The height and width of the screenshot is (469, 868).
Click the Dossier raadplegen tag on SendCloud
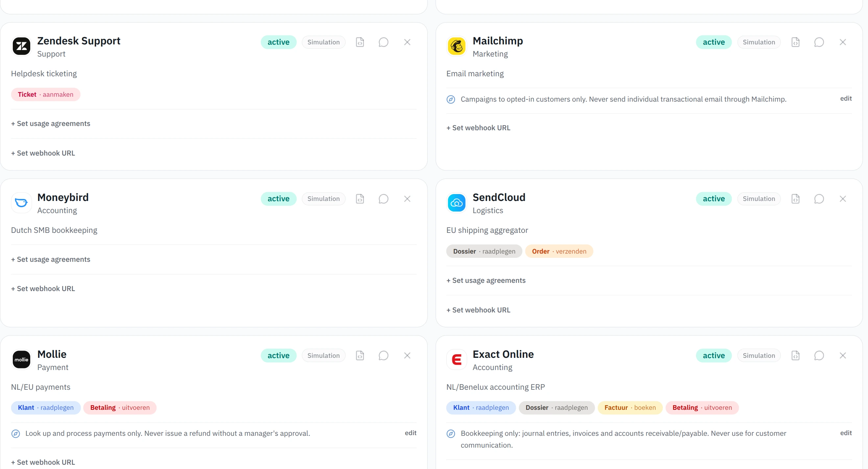click(x=484, y=251)
